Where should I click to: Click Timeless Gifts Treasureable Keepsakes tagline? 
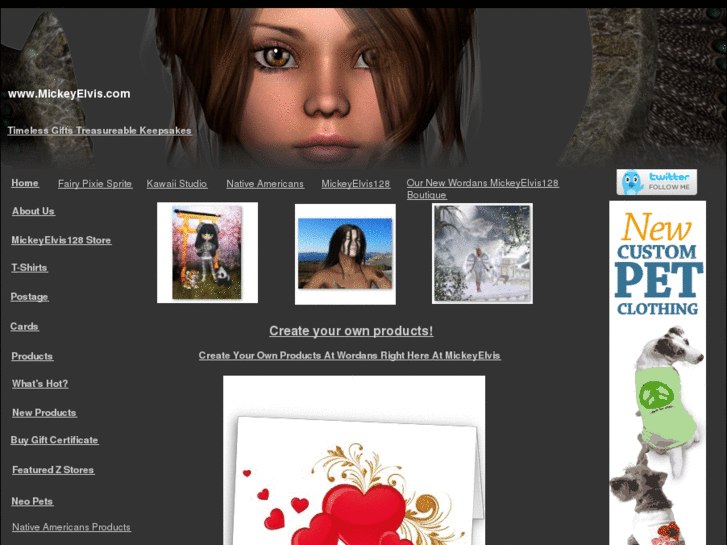[x=99, y=130]
